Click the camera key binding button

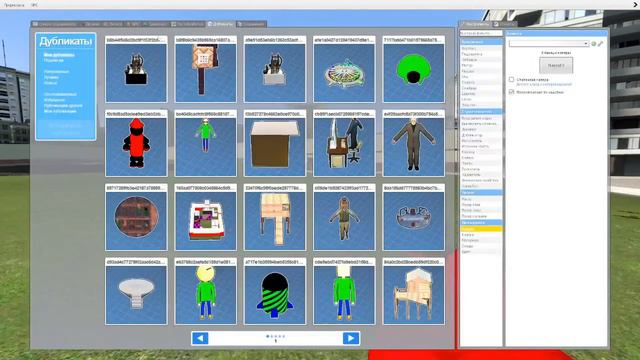[x=556, y=65]
